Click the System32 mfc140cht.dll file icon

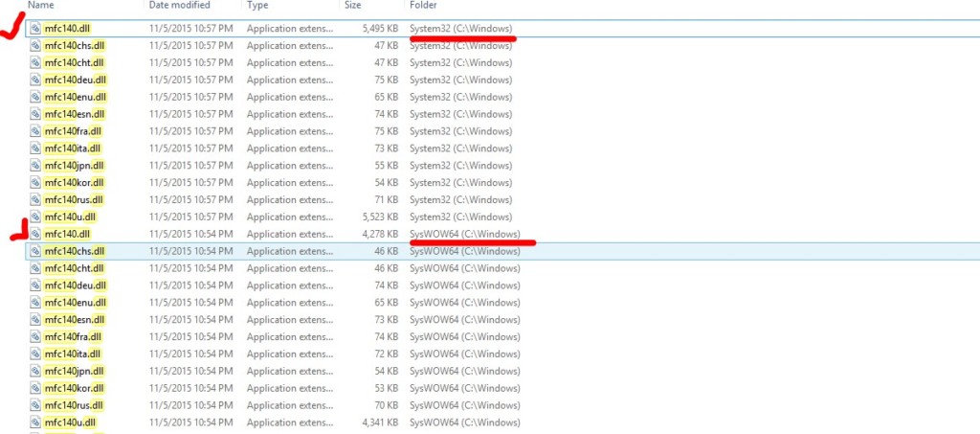pyautogui.click(x=35, y=62)
